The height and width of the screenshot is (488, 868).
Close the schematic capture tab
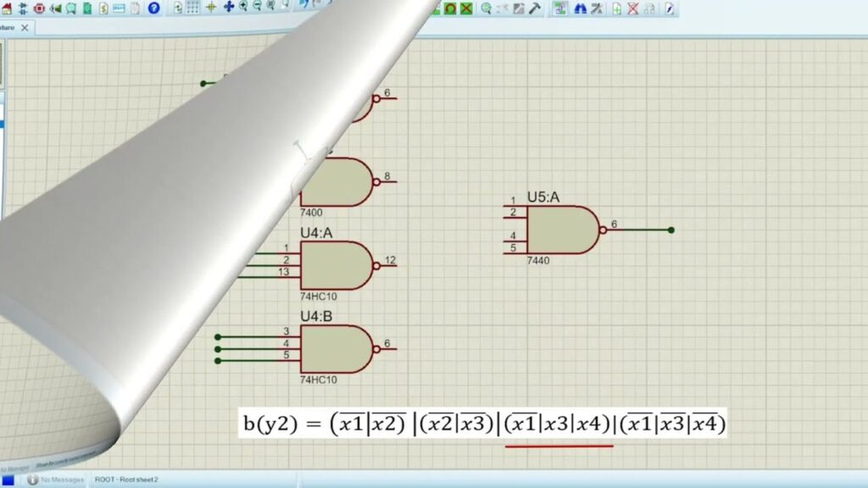(25, 28)
